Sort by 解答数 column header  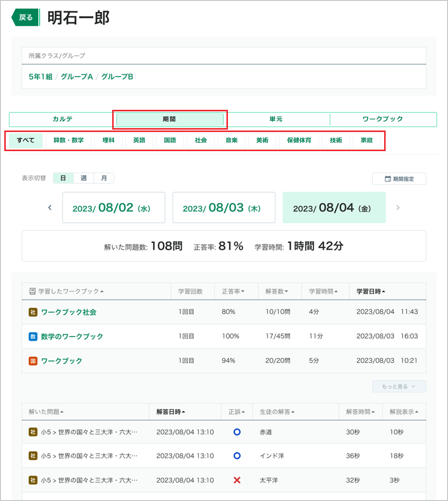277,291
